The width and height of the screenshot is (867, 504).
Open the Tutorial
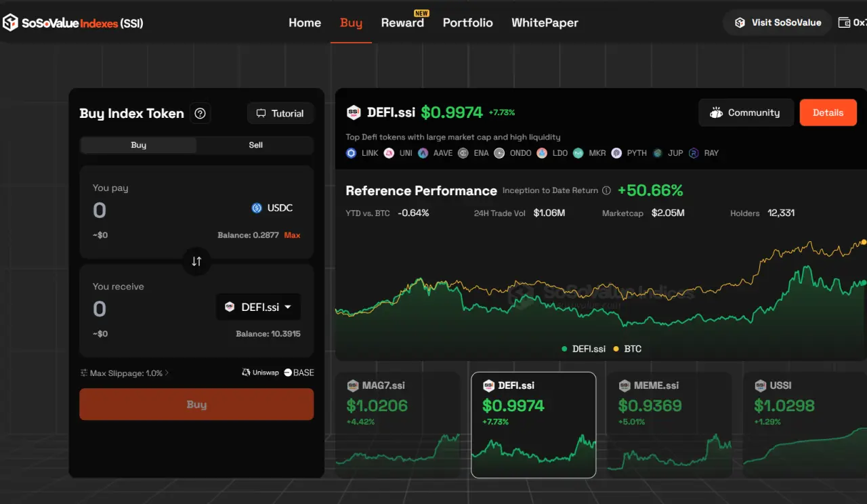tap(280, 114)
